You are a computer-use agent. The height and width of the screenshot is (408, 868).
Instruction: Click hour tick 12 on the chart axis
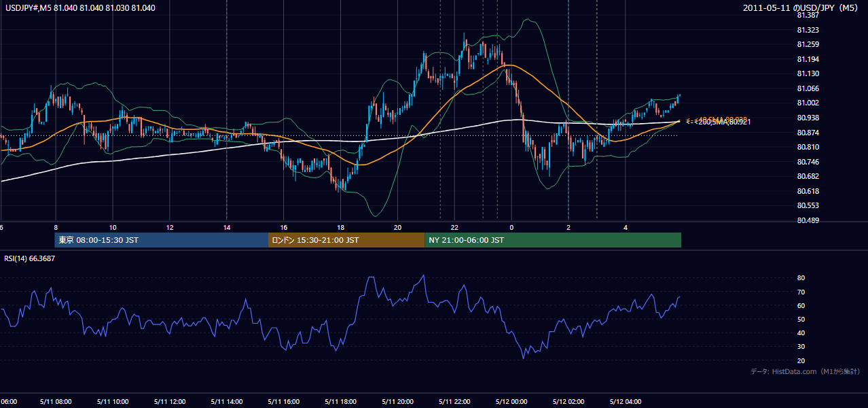coord(170,227)
